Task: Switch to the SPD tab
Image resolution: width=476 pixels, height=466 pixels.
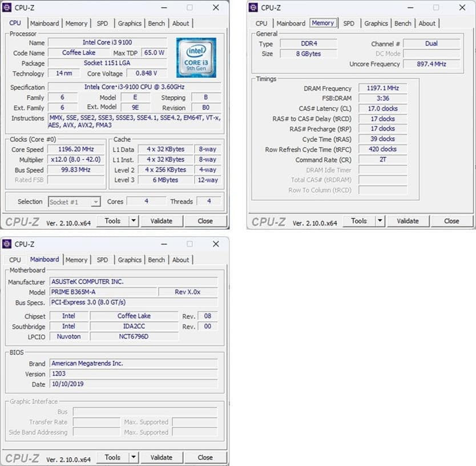Action: click(103, 23)
